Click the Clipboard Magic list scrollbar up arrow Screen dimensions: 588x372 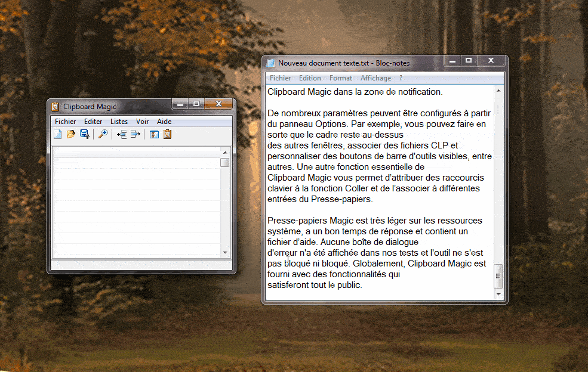coord(226,151)
